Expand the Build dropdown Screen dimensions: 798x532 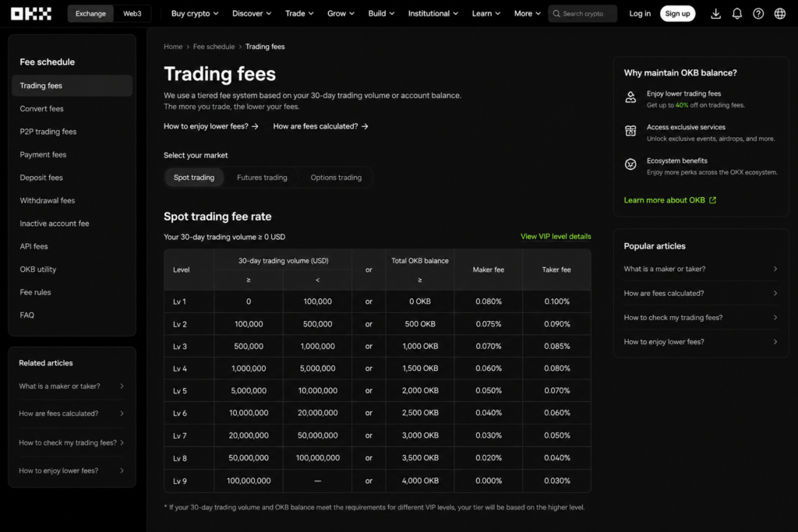[x=381, y=14]
